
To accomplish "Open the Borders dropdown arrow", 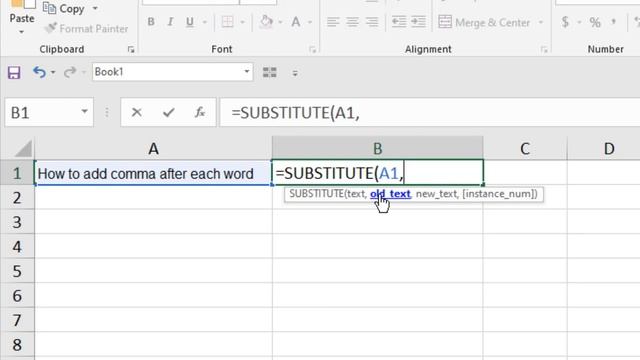I will click(242, 22).
